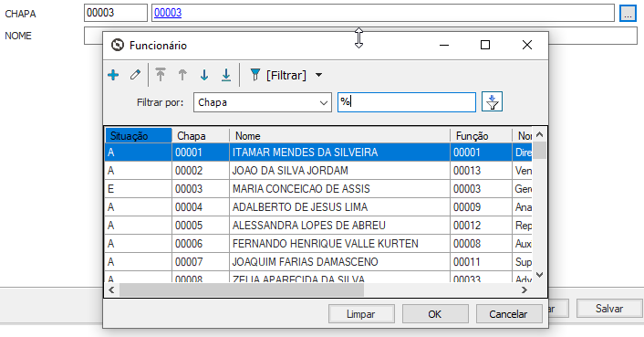Open the lookup ellipsis button beside CHAPA
The height and width of the screenshot is (337, 644).
pos(628,14)
